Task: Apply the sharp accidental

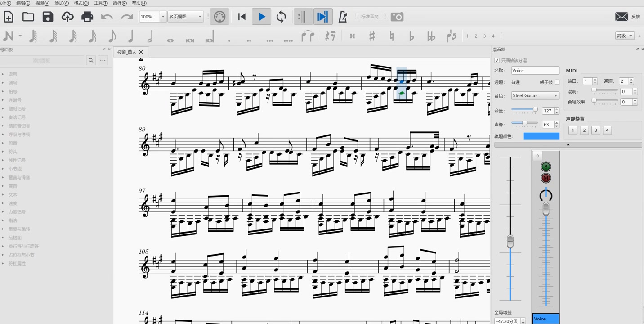Action: (372, 36)
